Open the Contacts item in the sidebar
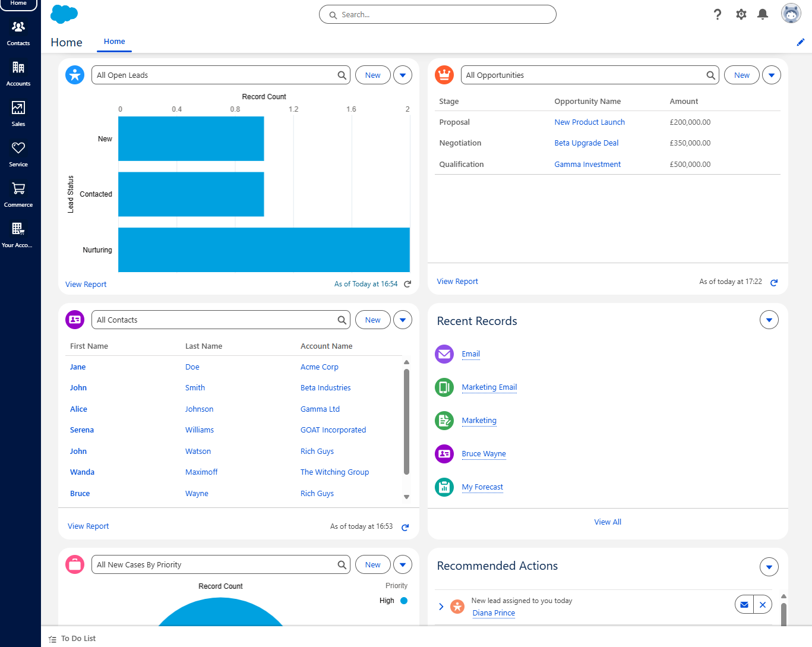This screenshot has height=647, width=812. (x=18, y=31)
